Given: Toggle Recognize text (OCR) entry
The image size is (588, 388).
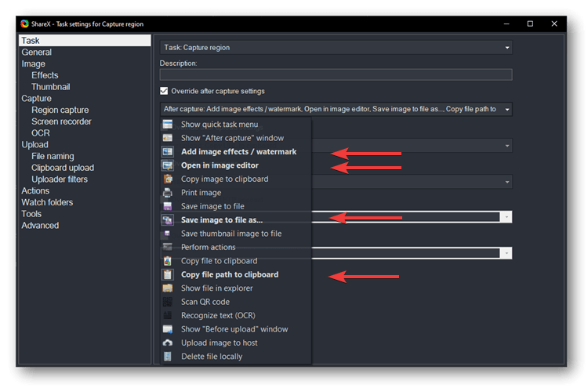Looking at the screenshot, I should pos(236,315).
